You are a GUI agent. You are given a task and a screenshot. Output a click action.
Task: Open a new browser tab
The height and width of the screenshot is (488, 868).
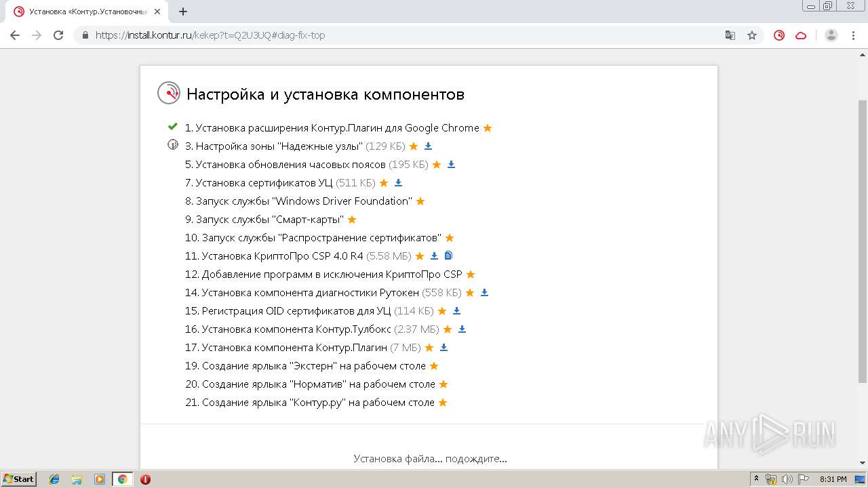(183, 12)
